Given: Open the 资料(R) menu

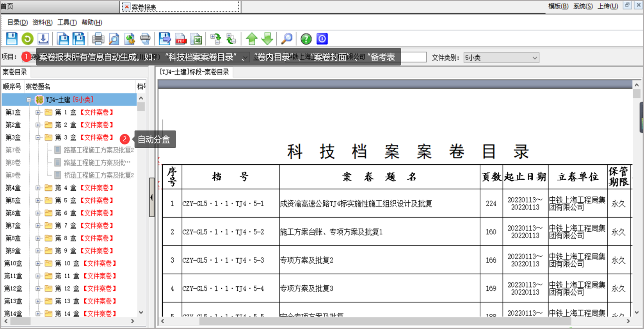Looking at the screenshot, I should point(42,22).
